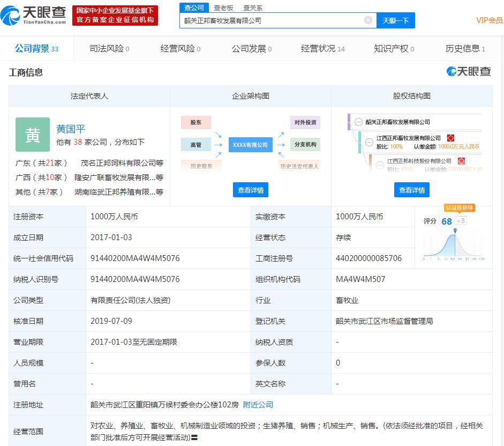Open the 公司发展 tab
Viewport: 504px width, 446px height.
tap(252, 49)
